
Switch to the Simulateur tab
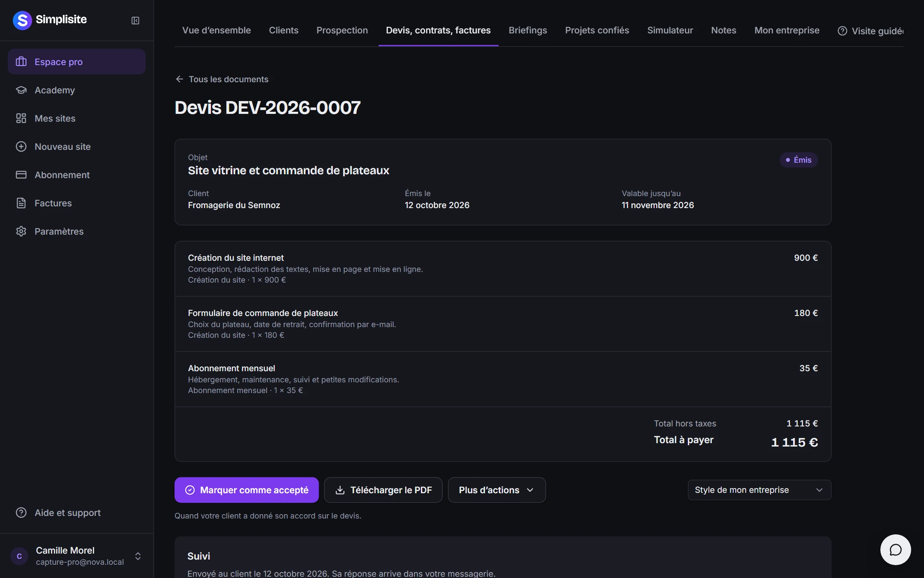pos(670,30)
